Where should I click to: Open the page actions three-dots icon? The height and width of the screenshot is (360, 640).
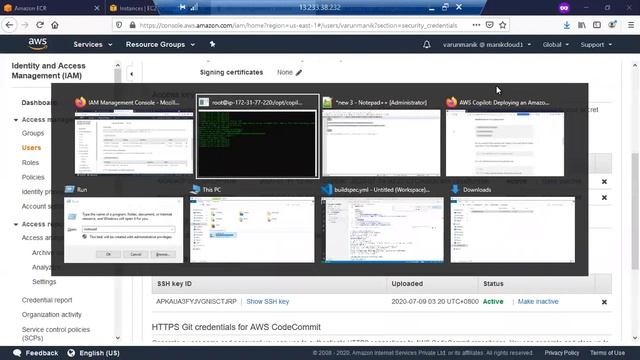click(x=476, y=25)
